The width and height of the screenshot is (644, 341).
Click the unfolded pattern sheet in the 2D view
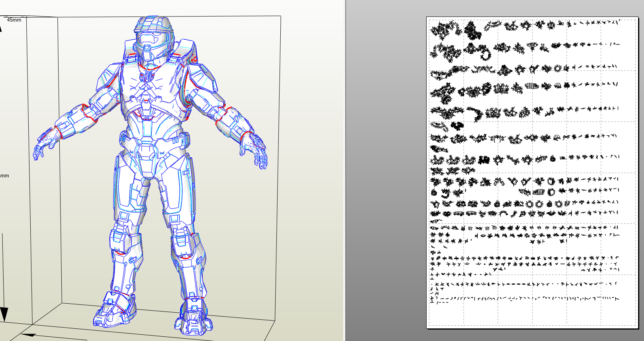532,173
